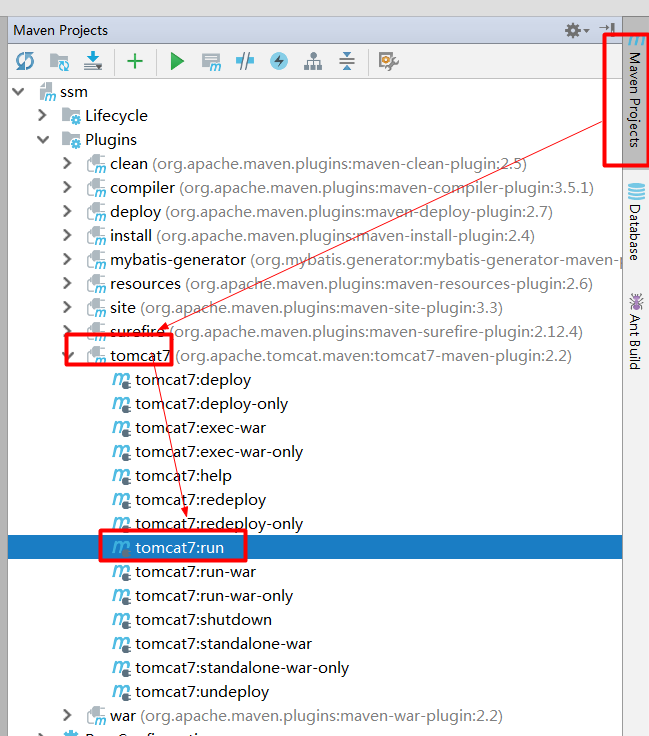
Task: Toggle Offline Mode icon
Action: tap(245, 61)
